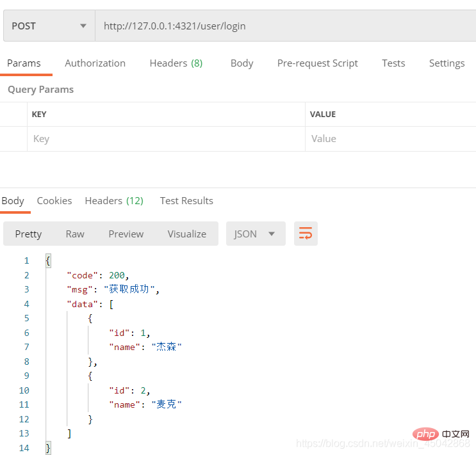Select the Pretty view
This screenshot has height=455, width=476.
[29, 234]
